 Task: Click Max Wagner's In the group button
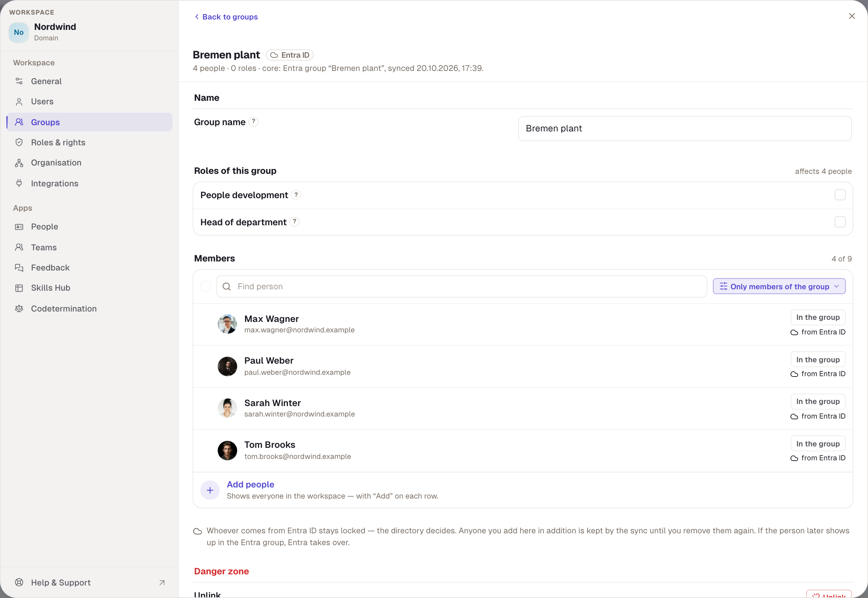pos(818,317)
